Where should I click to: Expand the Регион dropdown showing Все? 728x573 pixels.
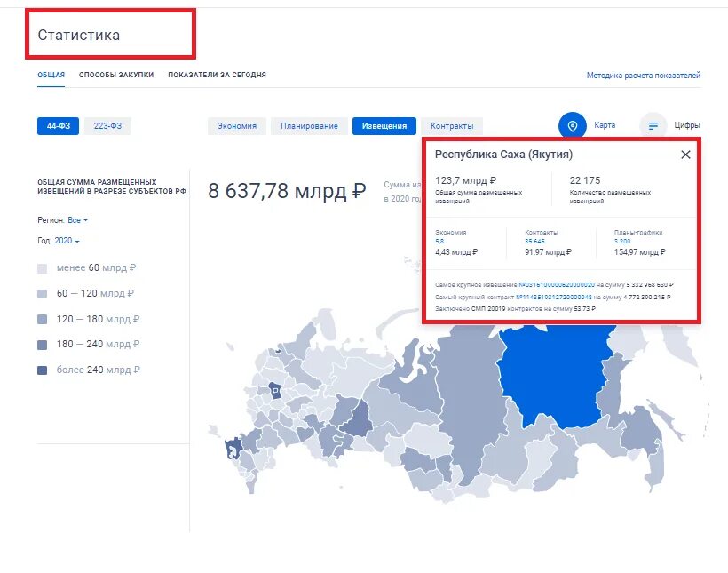point(77,220)
